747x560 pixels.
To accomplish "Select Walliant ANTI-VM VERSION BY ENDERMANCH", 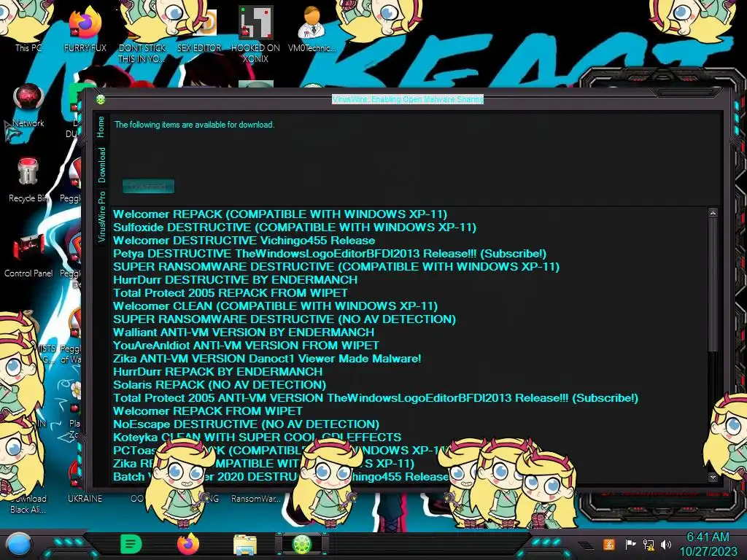I will 244,332.
